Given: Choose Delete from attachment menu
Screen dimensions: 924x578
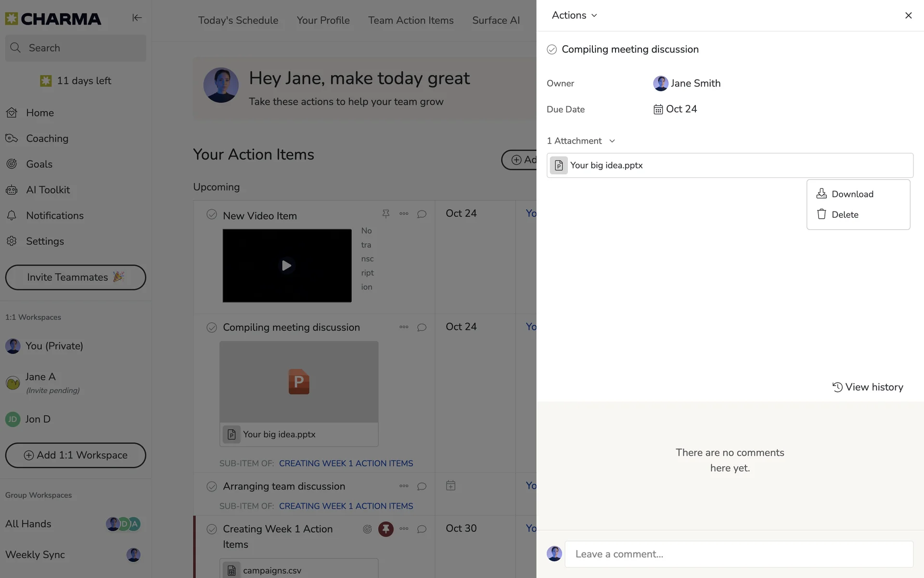Looking at the screenshot, I should point(845,215).
